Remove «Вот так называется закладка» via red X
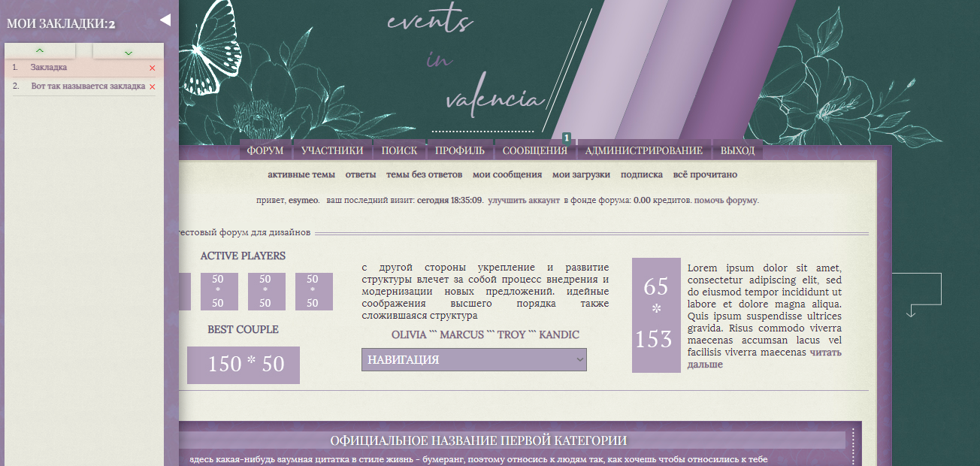 152,86
